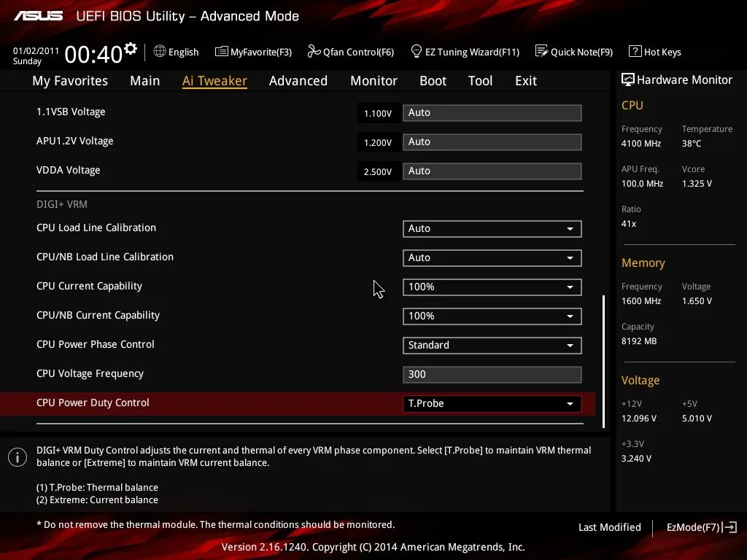Show the Hot Keys list label

[x=662, y=52]
